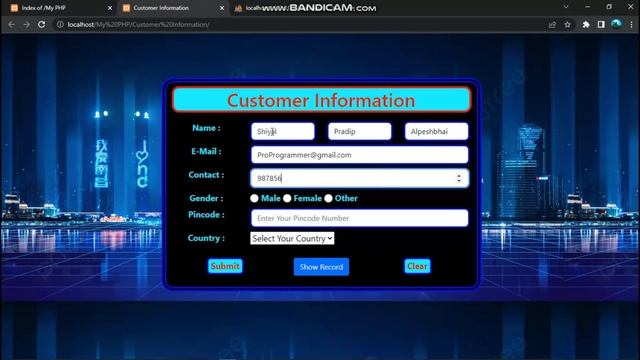Click the Show Record button

321,267
